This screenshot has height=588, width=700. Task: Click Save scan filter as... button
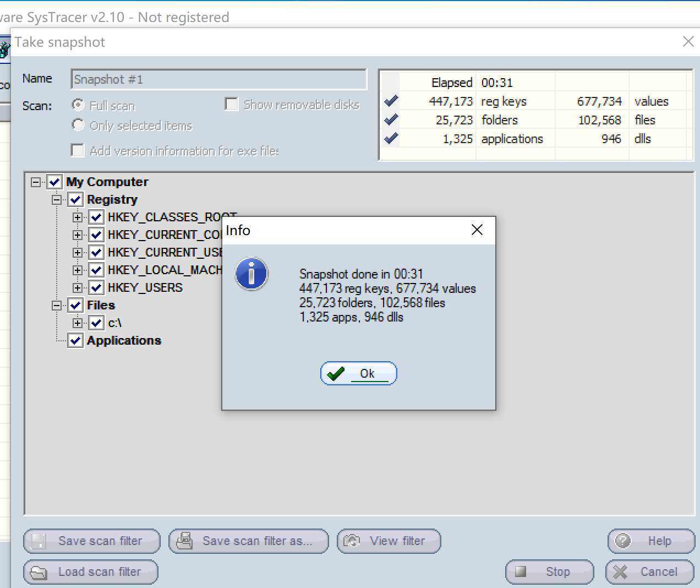(x=249, y=541)
